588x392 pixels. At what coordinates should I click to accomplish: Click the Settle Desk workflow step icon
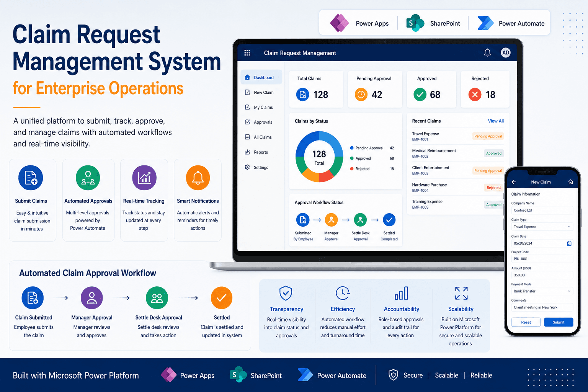coord(360,220)
